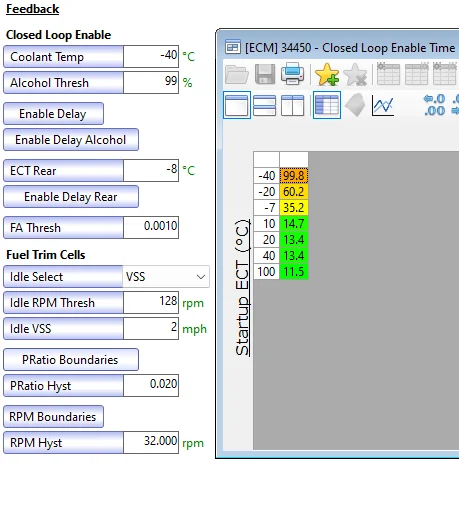
Task: Open the RPM Boundaries table
Action: pyautogui.click(x=53, y=417)
